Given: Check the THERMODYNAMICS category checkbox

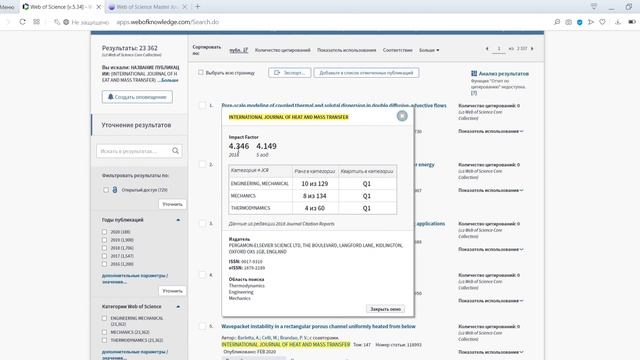Looking at the screenshot, I should tap(104, 340).
